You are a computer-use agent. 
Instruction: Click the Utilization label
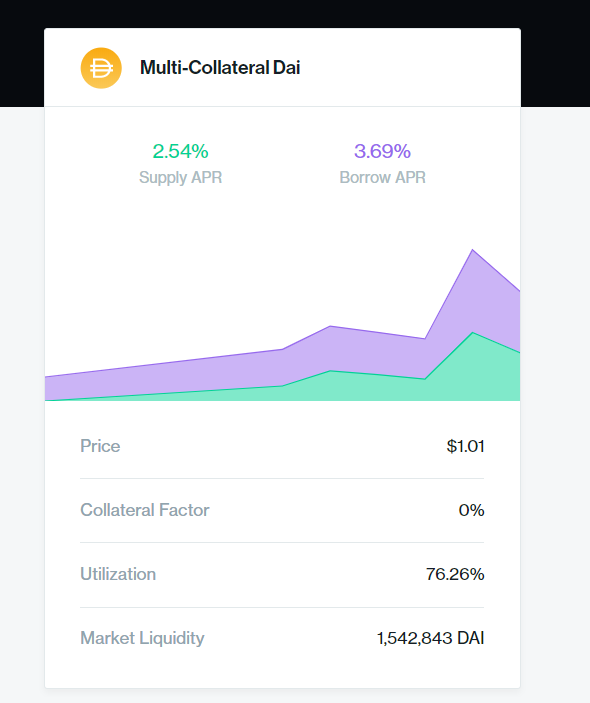[118, 574]
